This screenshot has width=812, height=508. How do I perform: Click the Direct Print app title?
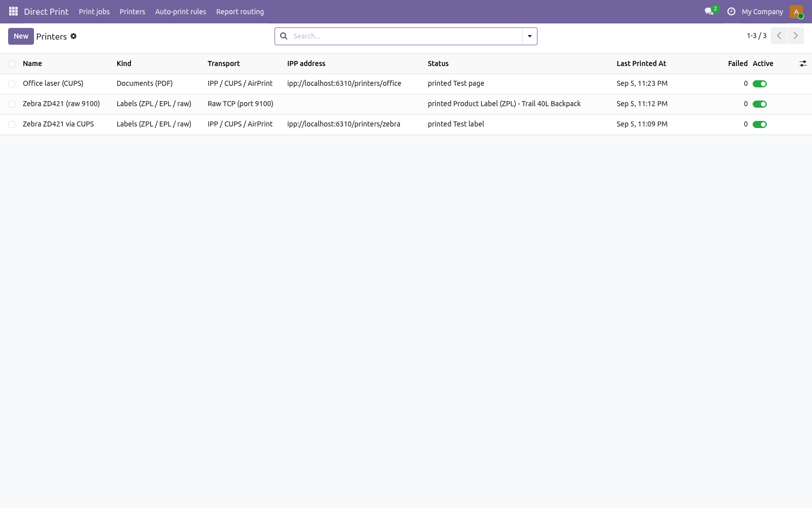pyautogui.click(x=46, y=12)
